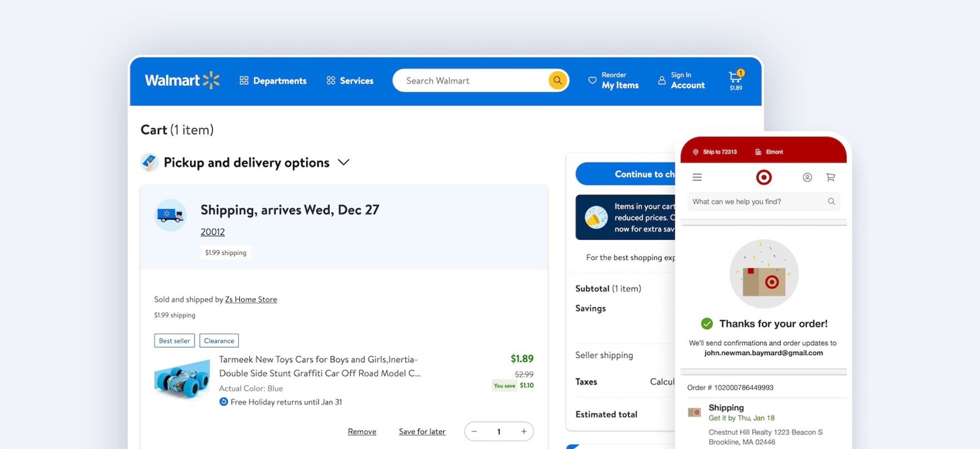This screenshot has width=980, height=449.
Task: Click the Estimated total label
Action: [x=606, y=414]
